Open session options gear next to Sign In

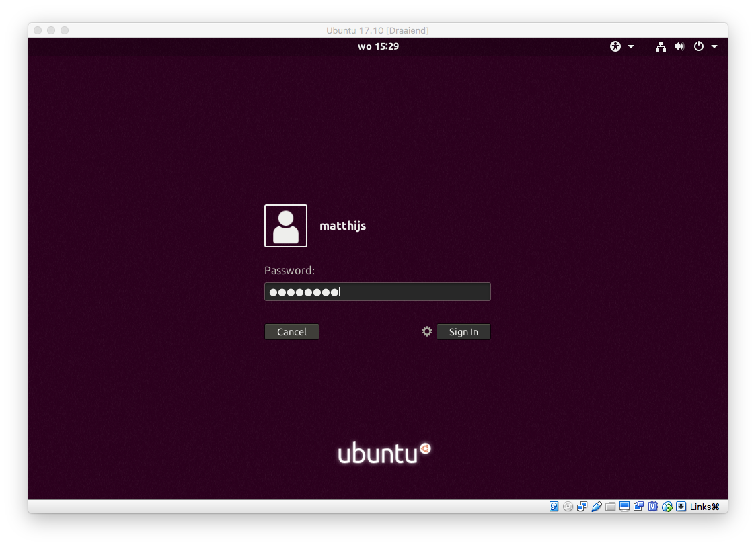point(427,331)
